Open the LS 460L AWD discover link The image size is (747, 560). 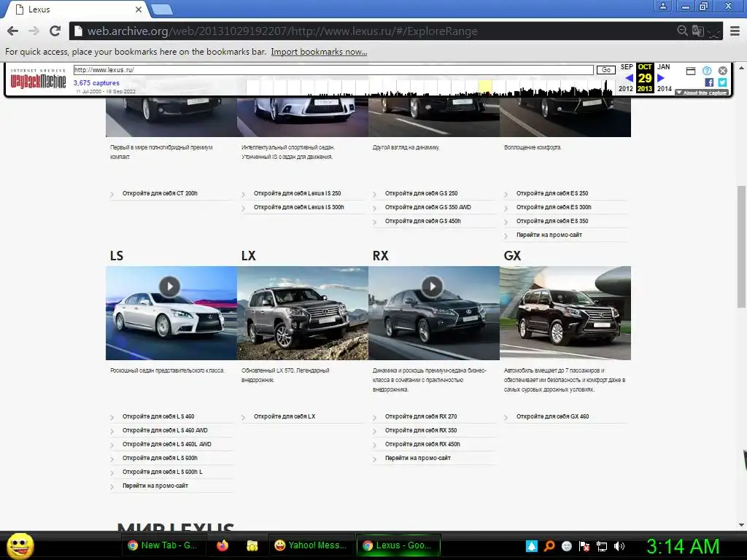point(167,444)
